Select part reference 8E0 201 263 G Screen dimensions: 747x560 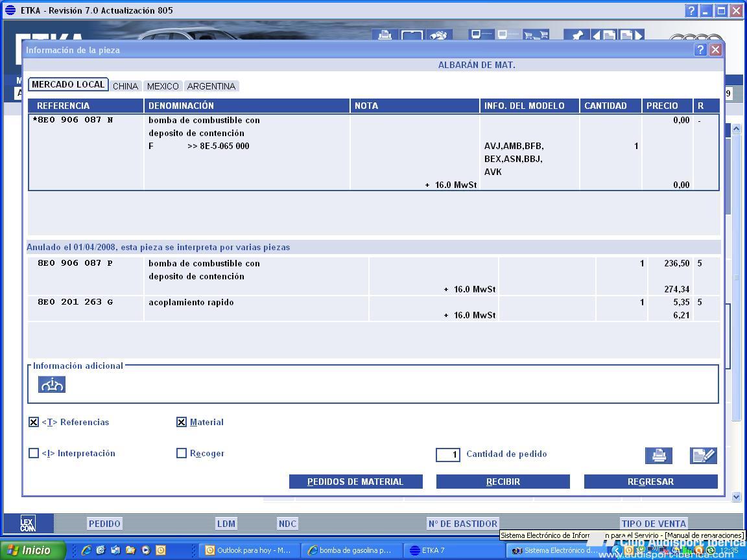[75, 302]
